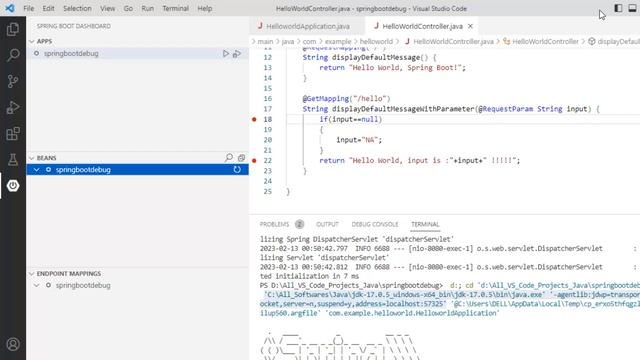Click the input="NA"; code line
640x360 pixels.
click(x=359, y=140)
